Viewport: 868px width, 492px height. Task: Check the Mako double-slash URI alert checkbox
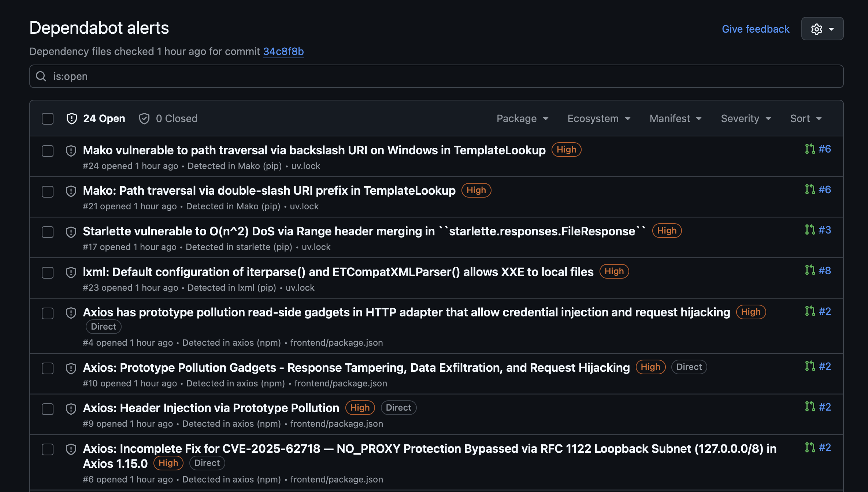tap(48, 192)
